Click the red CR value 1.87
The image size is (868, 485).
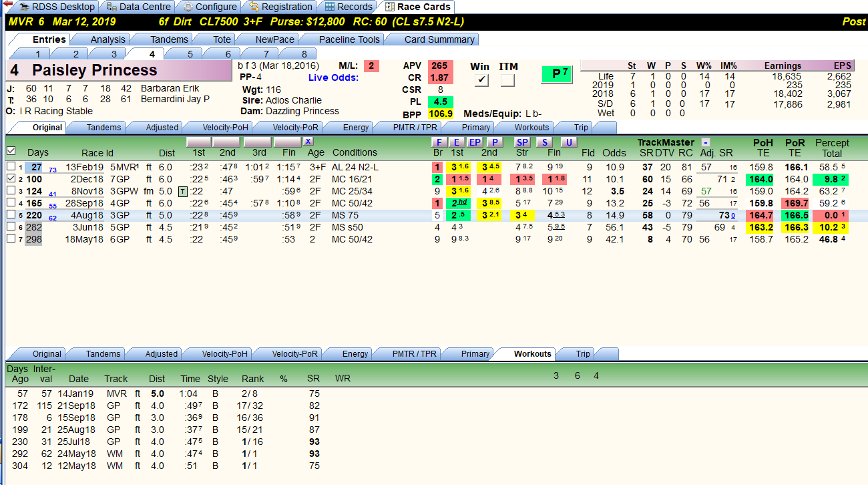pyautogui.click(x=440, y=78)
